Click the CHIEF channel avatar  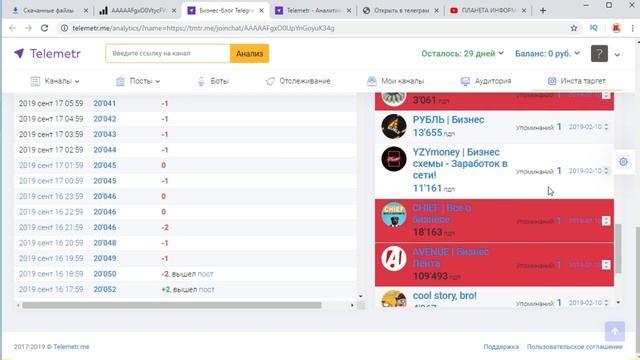pos(394,214)
